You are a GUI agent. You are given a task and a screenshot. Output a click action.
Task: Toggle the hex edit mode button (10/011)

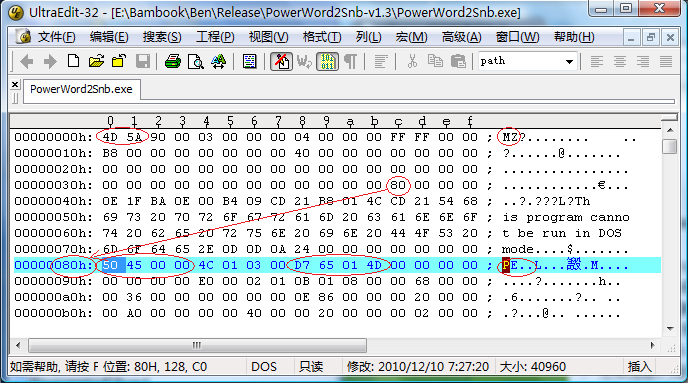327,61
